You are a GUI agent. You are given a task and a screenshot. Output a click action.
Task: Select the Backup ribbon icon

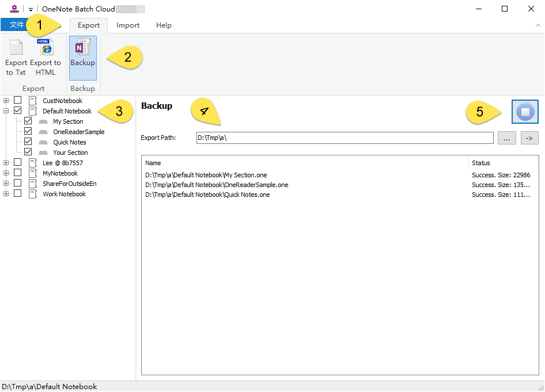pos(82,49)
